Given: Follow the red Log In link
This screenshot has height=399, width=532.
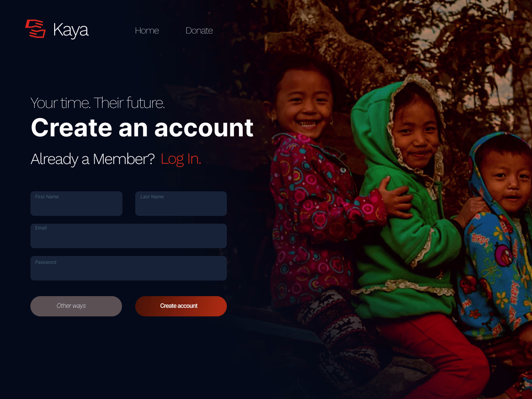Looking at the screenshot, I should [181, 159].
